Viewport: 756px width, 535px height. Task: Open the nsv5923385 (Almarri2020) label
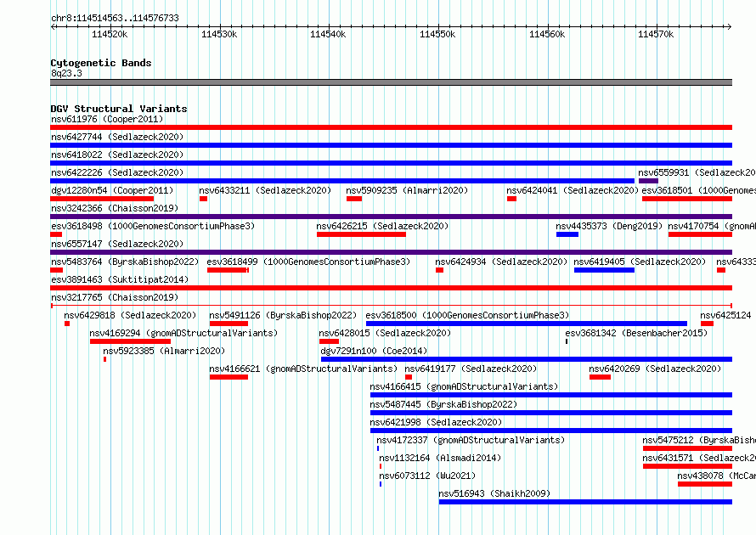coord(164,351)
